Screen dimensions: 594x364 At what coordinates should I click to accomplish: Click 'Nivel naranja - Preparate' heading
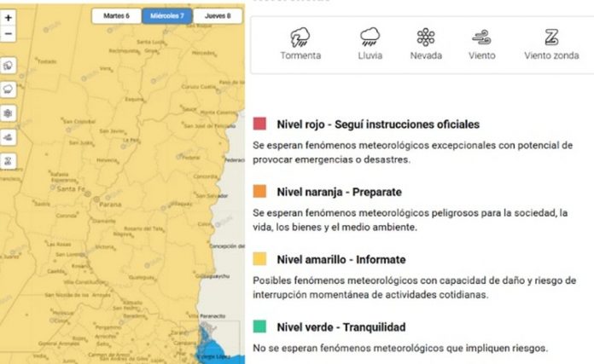coord(339,192)
